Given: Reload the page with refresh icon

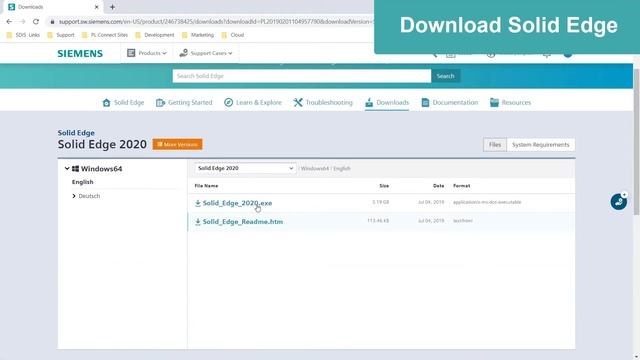Looking at the screenshot, I should 36,22.
